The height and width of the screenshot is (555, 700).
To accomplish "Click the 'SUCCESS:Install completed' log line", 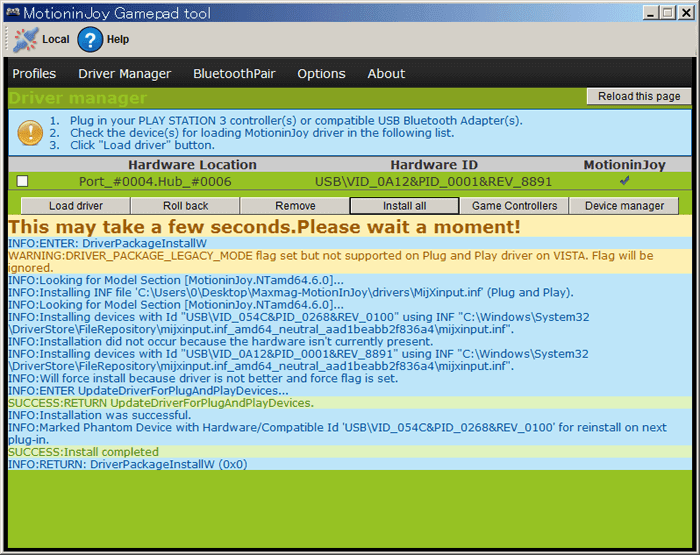I will pyautogui.click(x=350, y=452).
